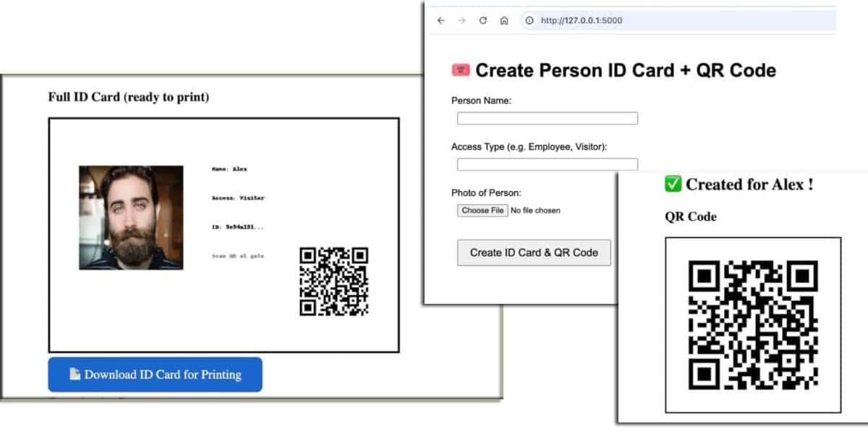
Task: Click the person's photo on the ID card
Action: (x=131, y=218)
